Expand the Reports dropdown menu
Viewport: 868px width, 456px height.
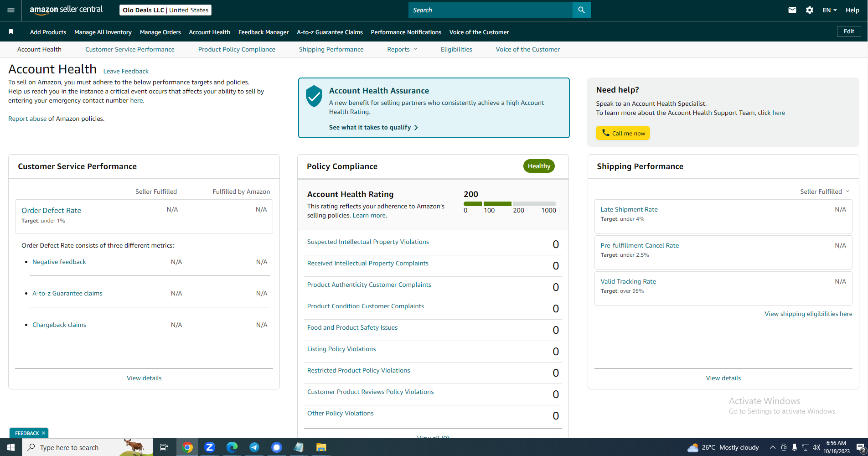coord(402,49)
